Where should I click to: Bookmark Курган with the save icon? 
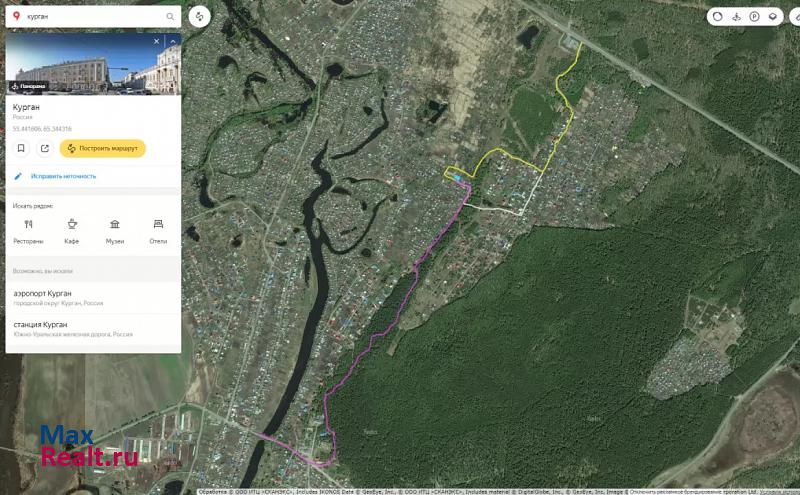[22, 148]
